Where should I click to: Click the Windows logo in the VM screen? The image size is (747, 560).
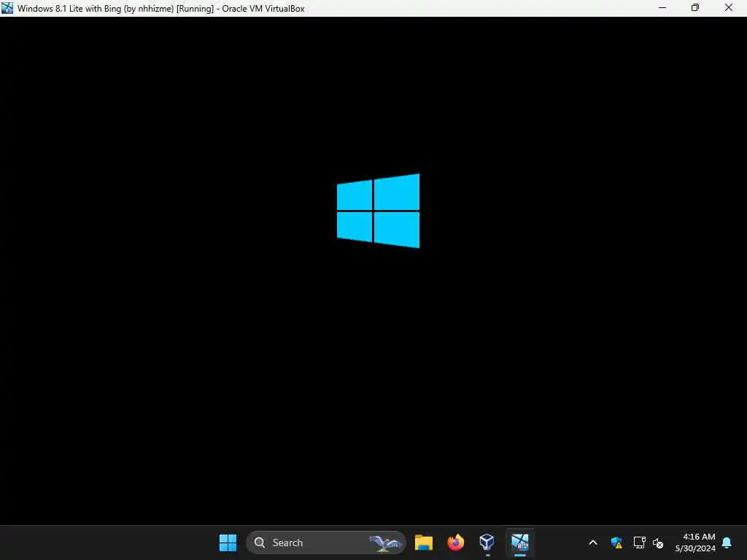click(379, 211)
